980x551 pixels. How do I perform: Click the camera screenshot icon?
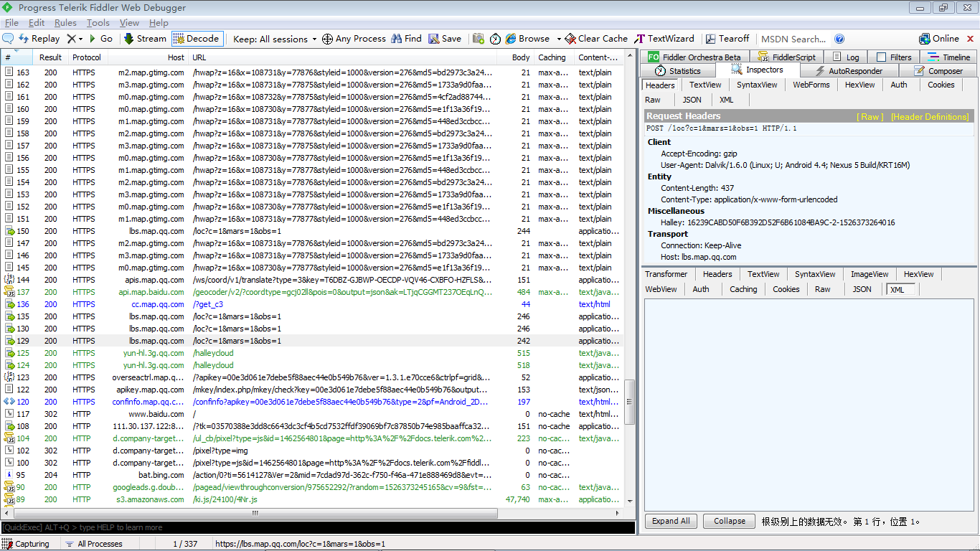tap(479, 39)
